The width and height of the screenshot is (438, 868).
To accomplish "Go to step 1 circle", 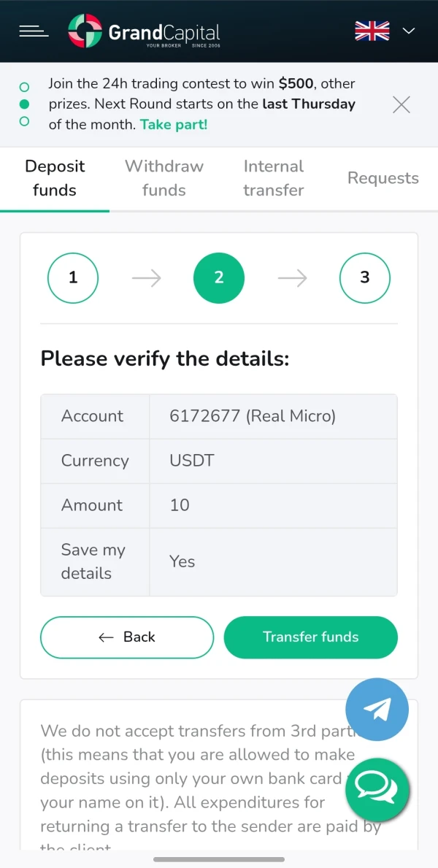I will click(x=73, y=277).
